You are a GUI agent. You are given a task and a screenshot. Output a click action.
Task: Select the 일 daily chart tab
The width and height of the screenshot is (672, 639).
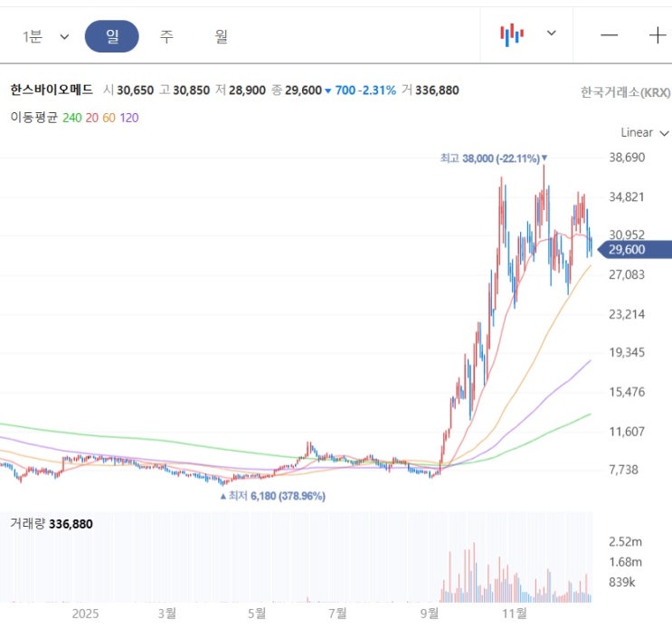pyautogui.click(x=112, y=36)
